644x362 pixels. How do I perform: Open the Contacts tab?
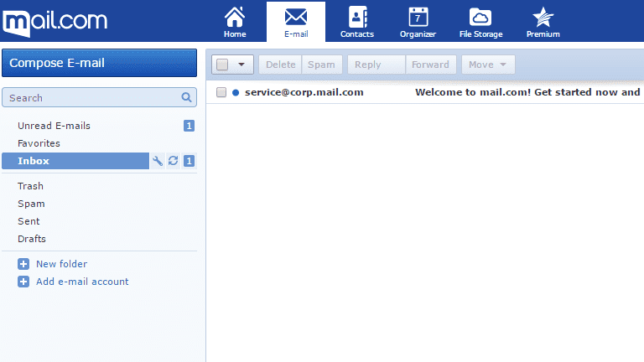click(357, 22)
